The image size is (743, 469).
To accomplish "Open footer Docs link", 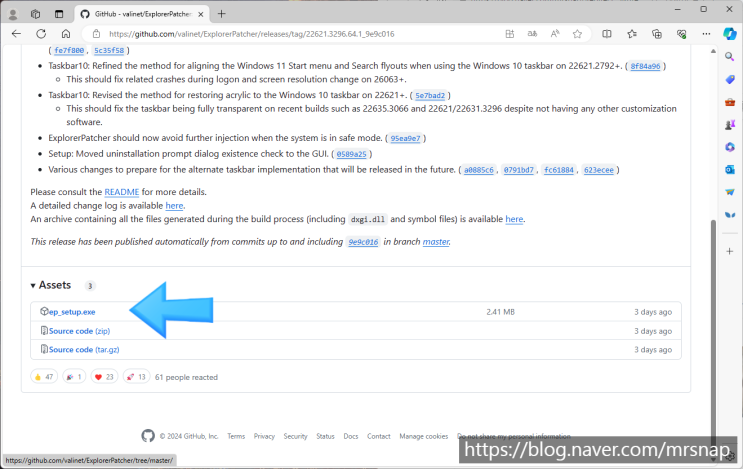I will click(351, 436).
